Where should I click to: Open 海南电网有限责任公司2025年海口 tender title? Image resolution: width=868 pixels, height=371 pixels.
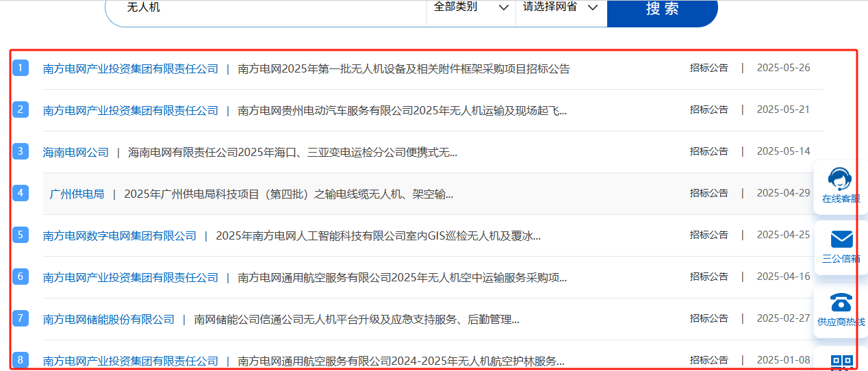click(293, 152)
